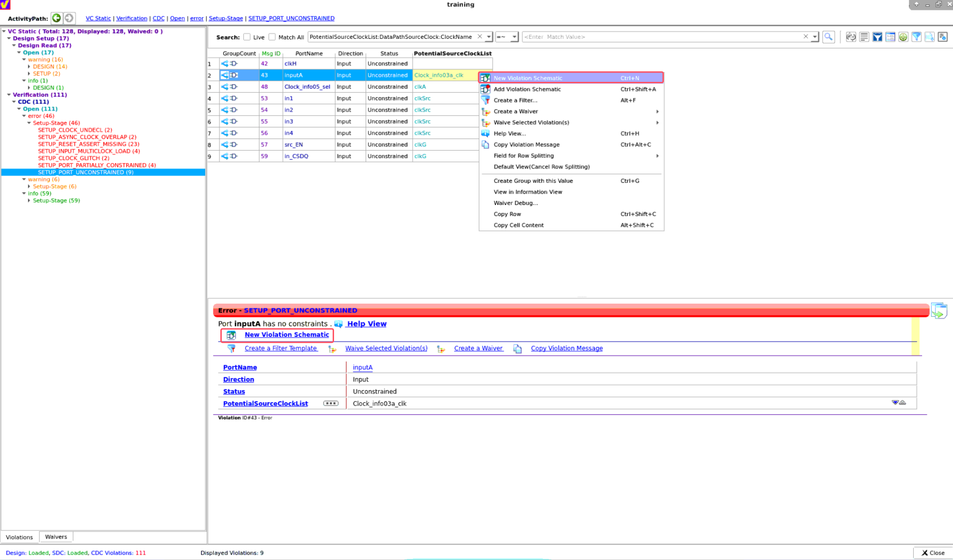Click the export CSV toolbar icon

(x=929, y=36)
